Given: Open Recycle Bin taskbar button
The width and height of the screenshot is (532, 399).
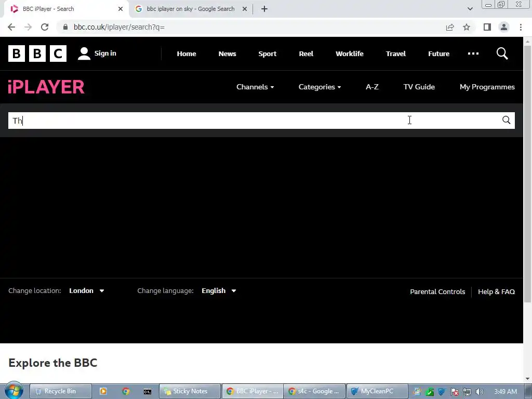Looking at the screenshot, I should click(x=60, y=391).
